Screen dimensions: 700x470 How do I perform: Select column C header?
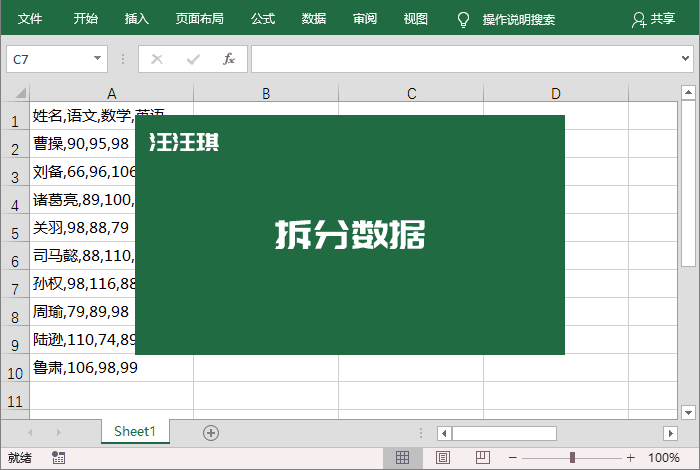coord(411,93)
